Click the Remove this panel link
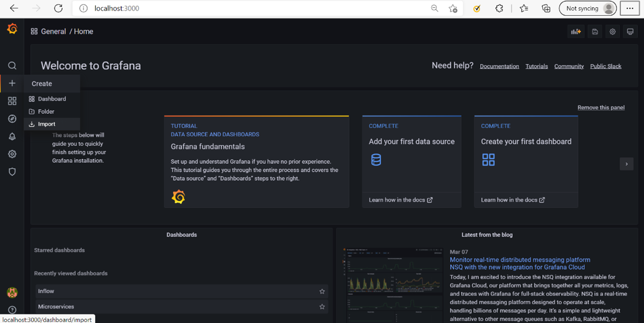Screen dimensions: 644x323 [x=601, y=107]
